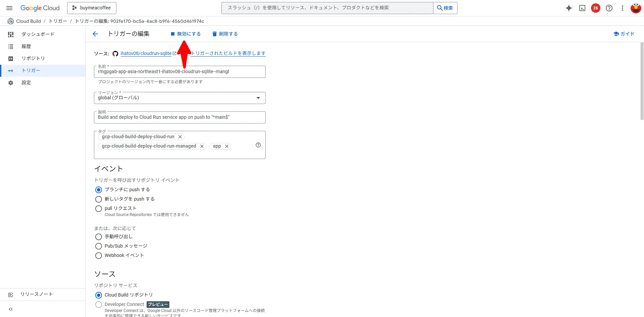Disable the trigger via 無効にする

pos(186,34)
